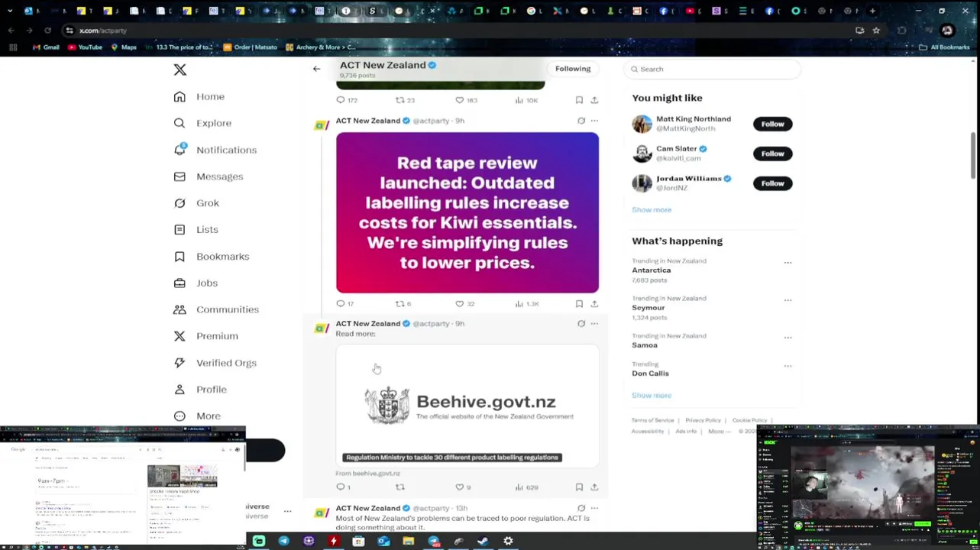Image resolution: width=980 pixels, height=550 pixels.
Task: Click the X logo icon
Action: click(x=180, y=70)
